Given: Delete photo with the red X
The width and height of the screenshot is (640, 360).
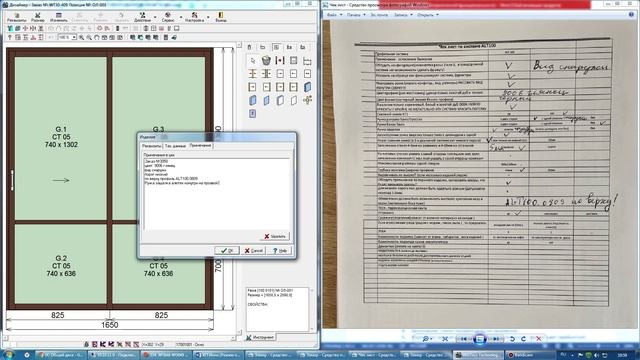Looking at the screenshot, I should [538, 339].
